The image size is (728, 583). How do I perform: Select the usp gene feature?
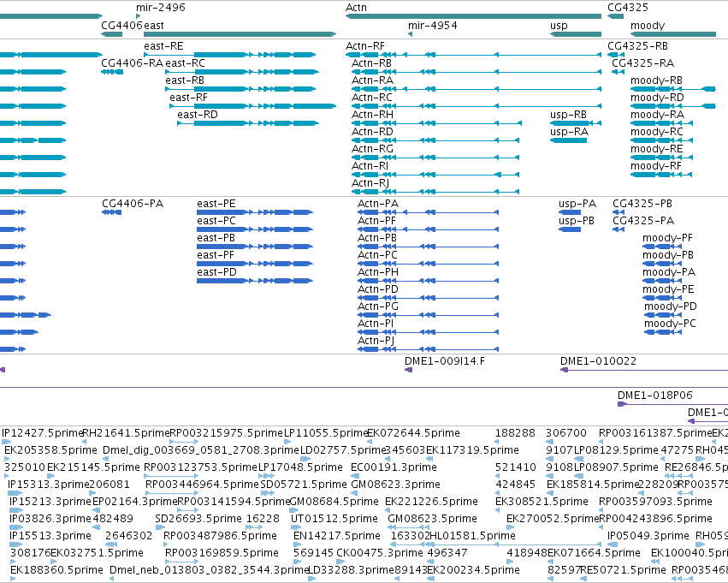coord(576,34)
